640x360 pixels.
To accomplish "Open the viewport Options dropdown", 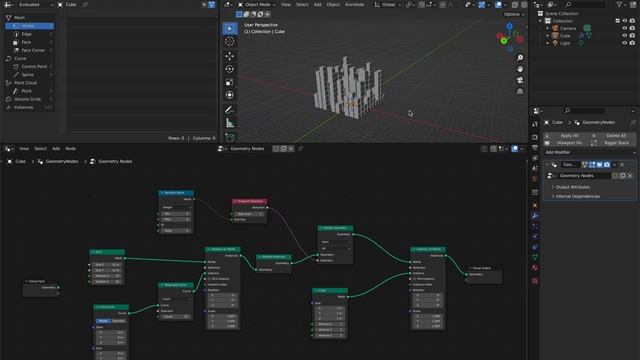I will coord(513,14).
